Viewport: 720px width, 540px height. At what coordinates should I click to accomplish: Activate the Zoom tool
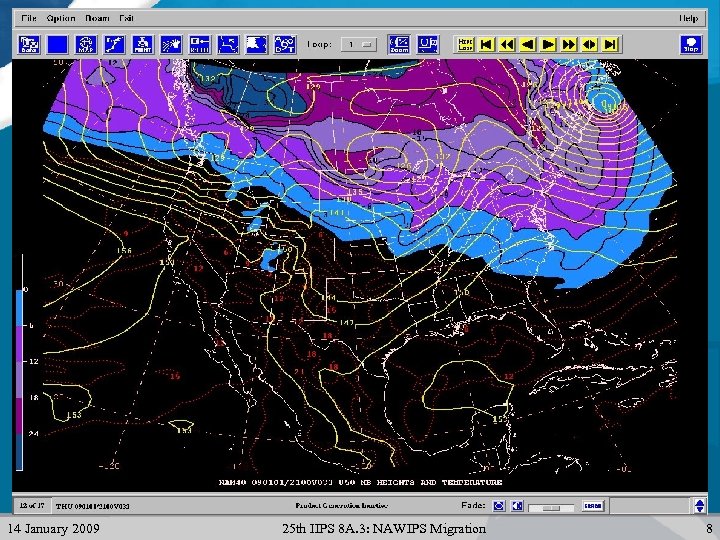(399, 45)
